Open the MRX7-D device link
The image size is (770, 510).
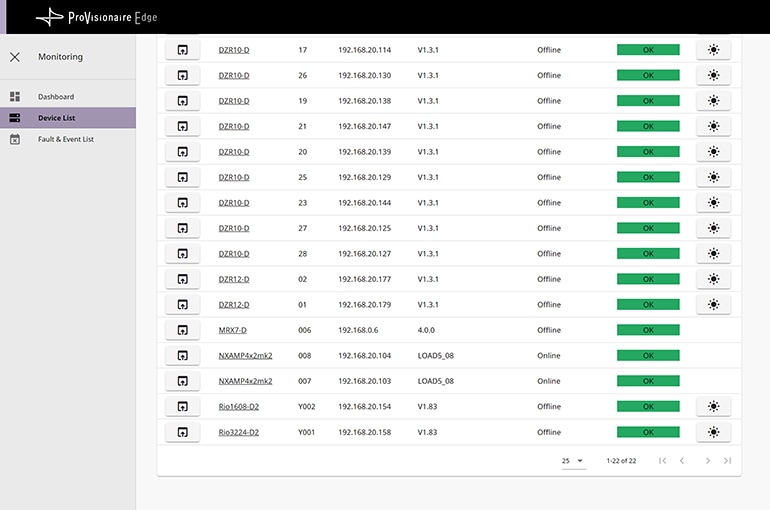[232, 330]
